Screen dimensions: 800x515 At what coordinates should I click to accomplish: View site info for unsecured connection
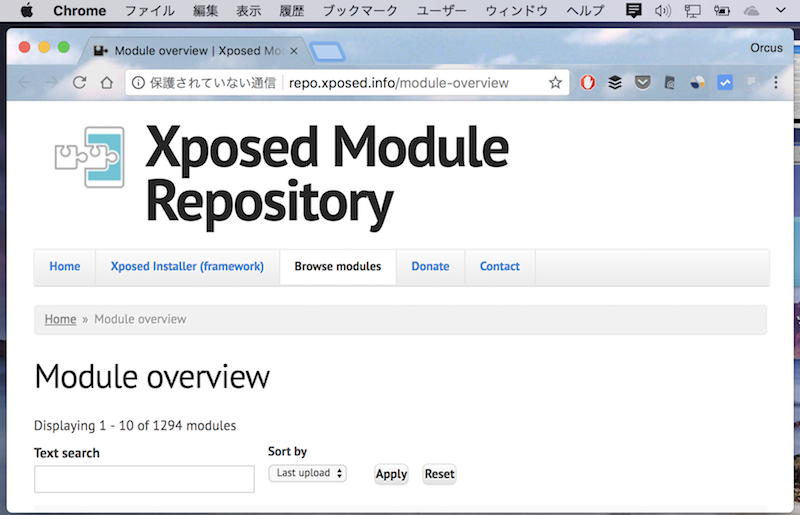(x=138, y=82)
